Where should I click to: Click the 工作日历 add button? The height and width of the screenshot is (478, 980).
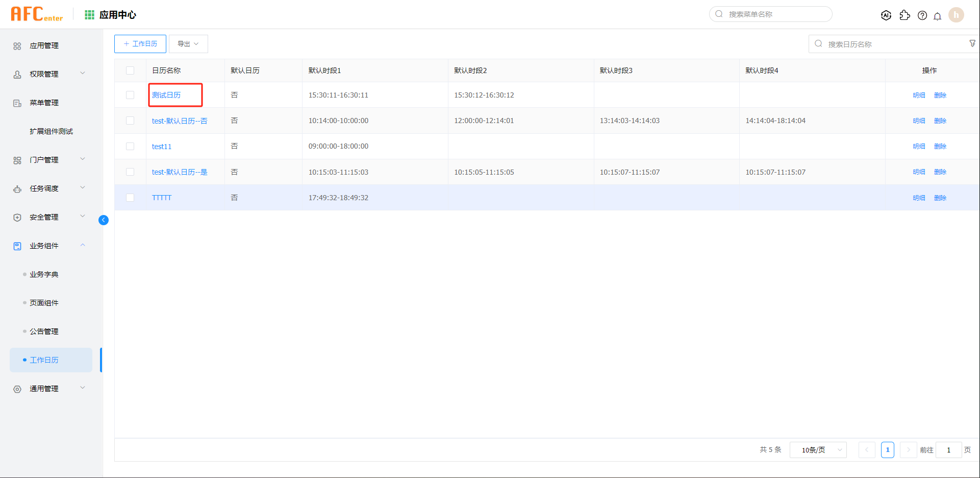(140, 44)
